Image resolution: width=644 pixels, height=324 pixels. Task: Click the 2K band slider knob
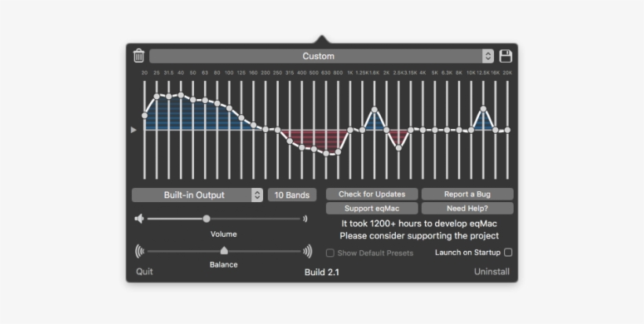[386, 130]
